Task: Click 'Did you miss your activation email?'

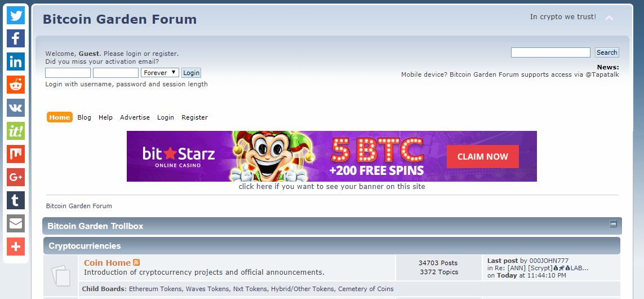Action: (102, 61)
